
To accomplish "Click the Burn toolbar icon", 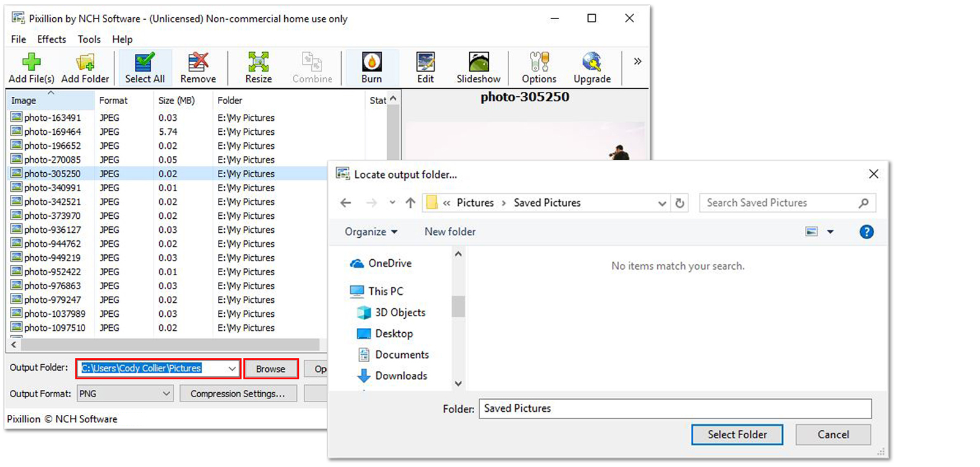I will point(372,68).
